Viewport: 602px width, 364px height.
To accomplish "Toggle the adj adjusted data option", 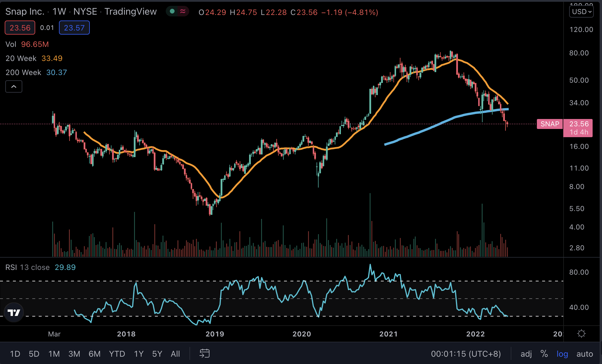I will (526, 354).
